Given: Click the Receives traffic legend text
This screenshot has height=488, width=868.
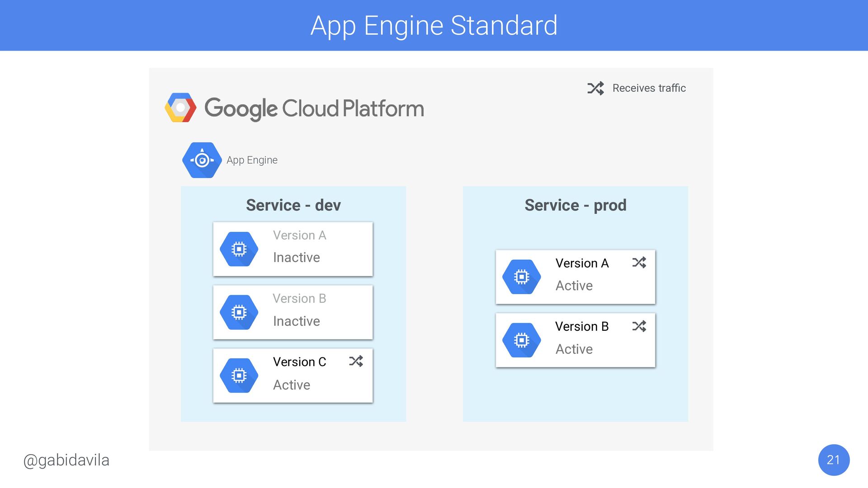Looking at the screenshot, I should tap(649, 88).
